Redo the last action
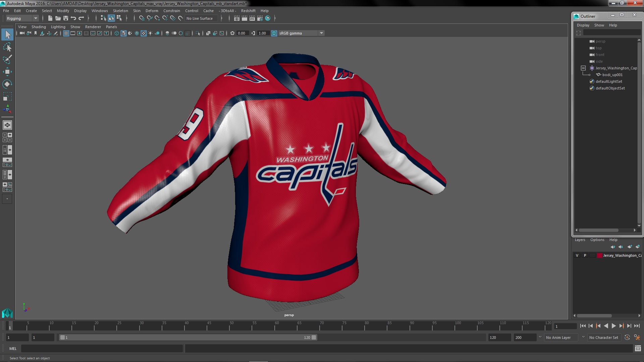This screenshot has height=362, width=644. pyautogui.click(x=81, y=18)
